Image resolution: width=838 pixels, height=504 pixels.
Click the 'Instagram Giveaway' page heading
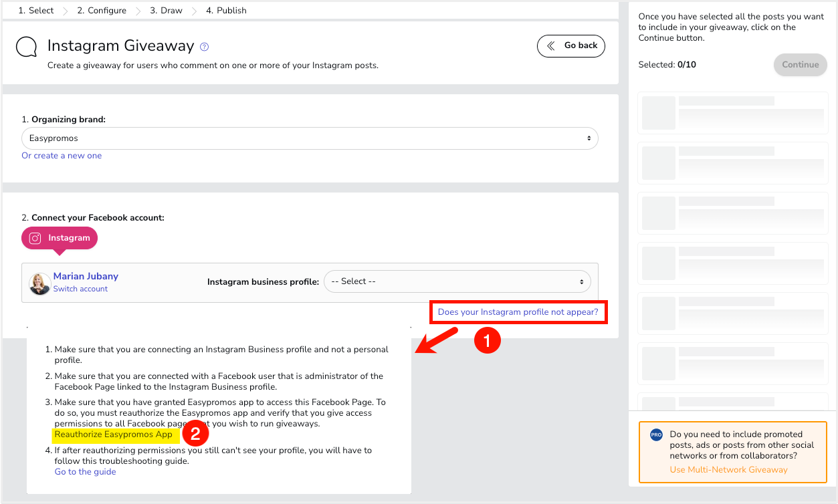coord(121,46)
